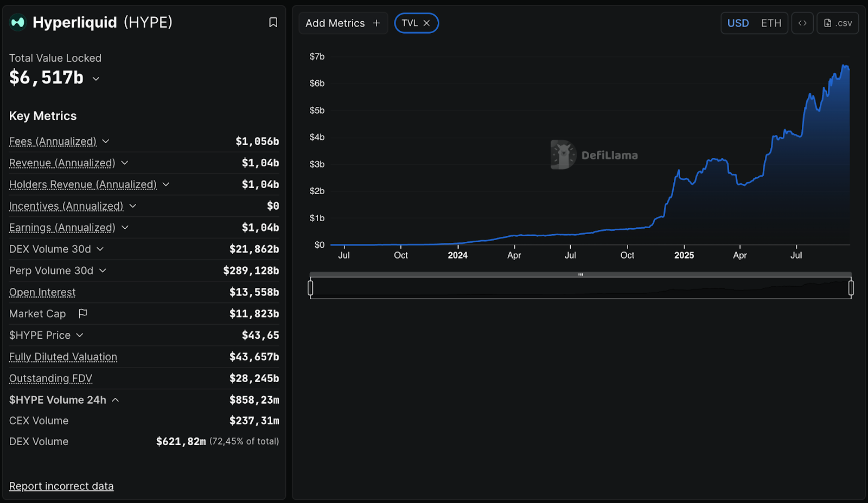Click the Open Interest metric label

click(x=42, y=292)
